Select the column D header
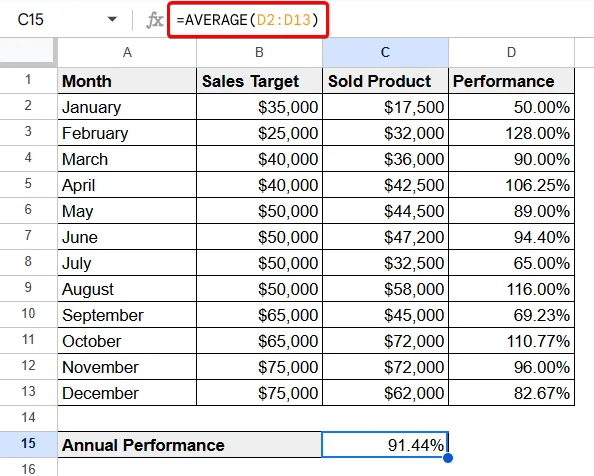Screen dimensions: 594x476 click(511, 52)
